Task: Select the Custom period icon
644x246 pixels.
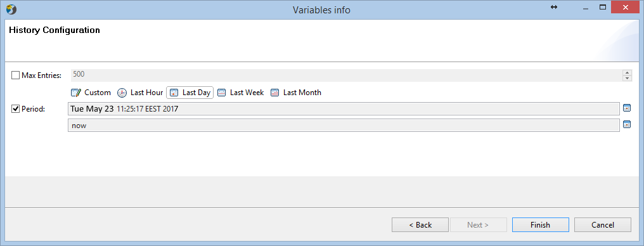Action: (x=76, y=93)
